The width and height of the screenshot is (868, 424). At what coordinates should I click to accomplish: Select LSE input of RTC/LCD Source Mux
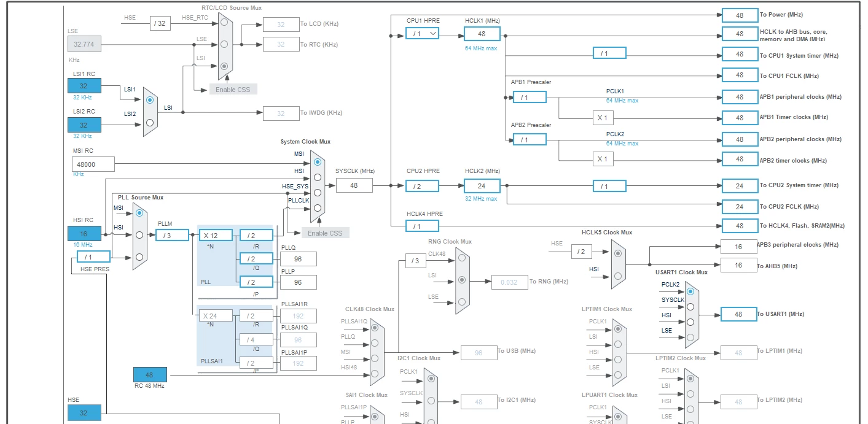click(225, 44)
